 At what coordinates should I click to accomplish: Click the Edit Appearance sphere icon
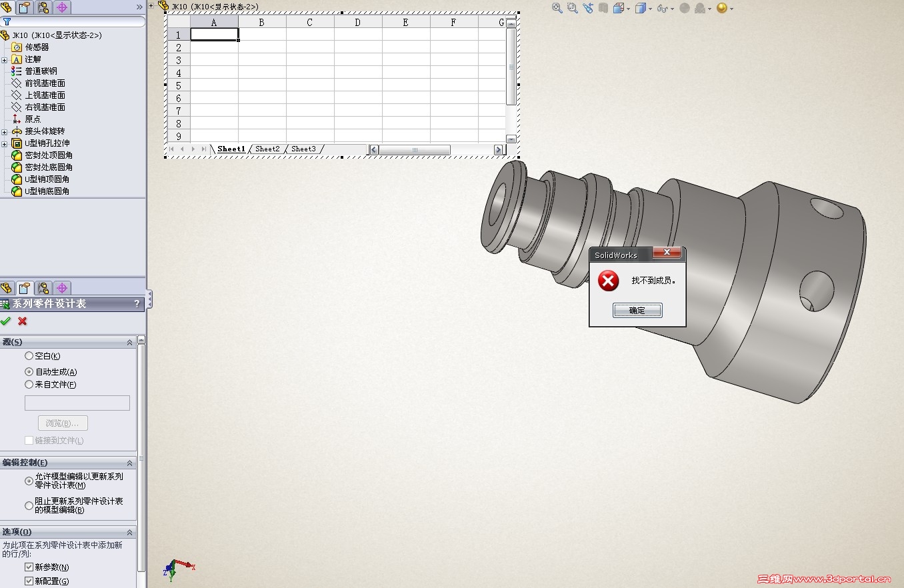685,8
